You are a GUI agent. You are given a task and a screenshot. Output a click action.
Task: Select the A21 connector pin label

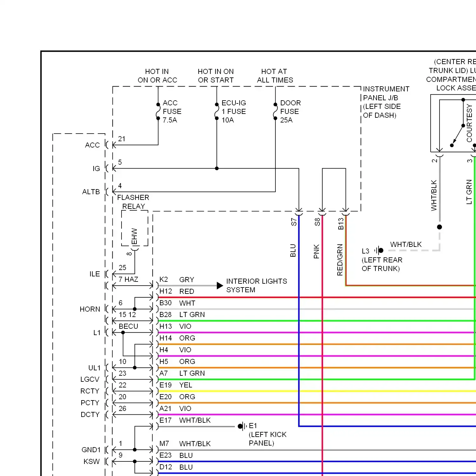165,408
